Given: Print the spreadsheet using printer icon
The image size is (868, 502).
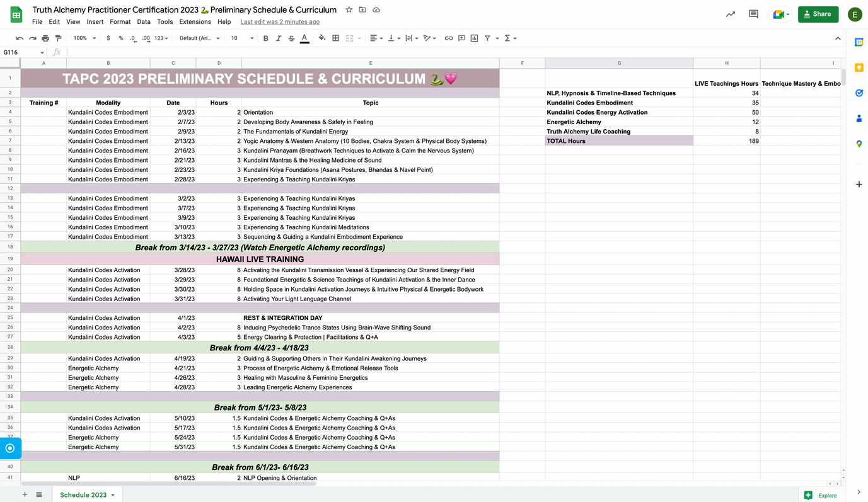Looking at the screenshot, I should (x=45, y=38).
